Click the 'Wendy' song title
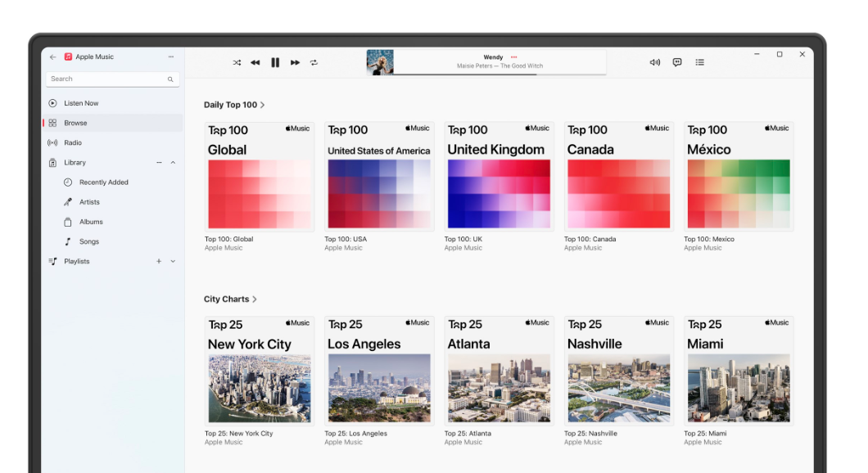Viewport: 868px width, 473px height. 493,57
